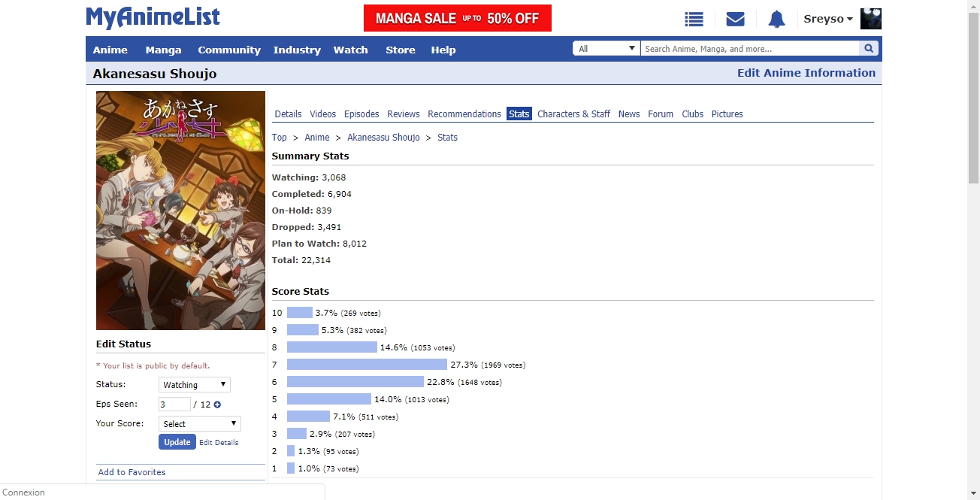
Task: Click the Manga Sale banner
Action: tap(457, 18)
